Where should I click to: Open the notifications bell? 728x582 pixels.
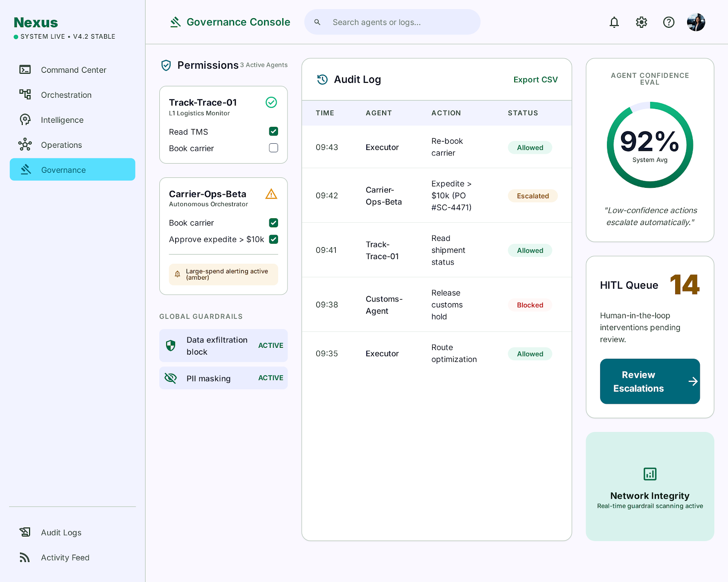click(x=614, y=22)
